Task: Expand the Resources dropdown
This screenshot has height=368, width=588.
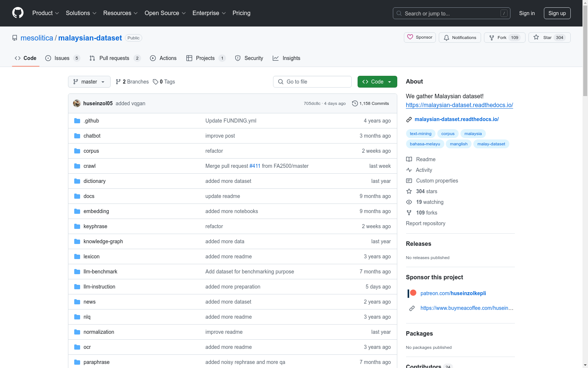Action: (x=121, y=13)
